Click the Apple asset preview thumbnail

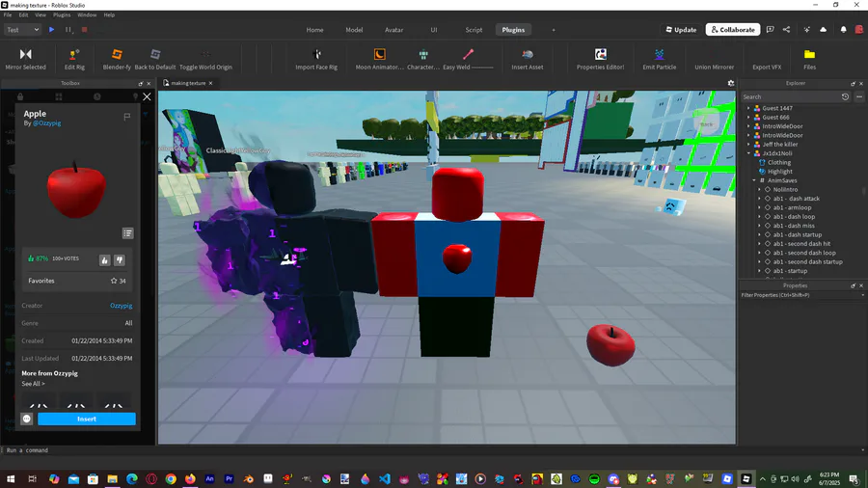coord(76,188)
